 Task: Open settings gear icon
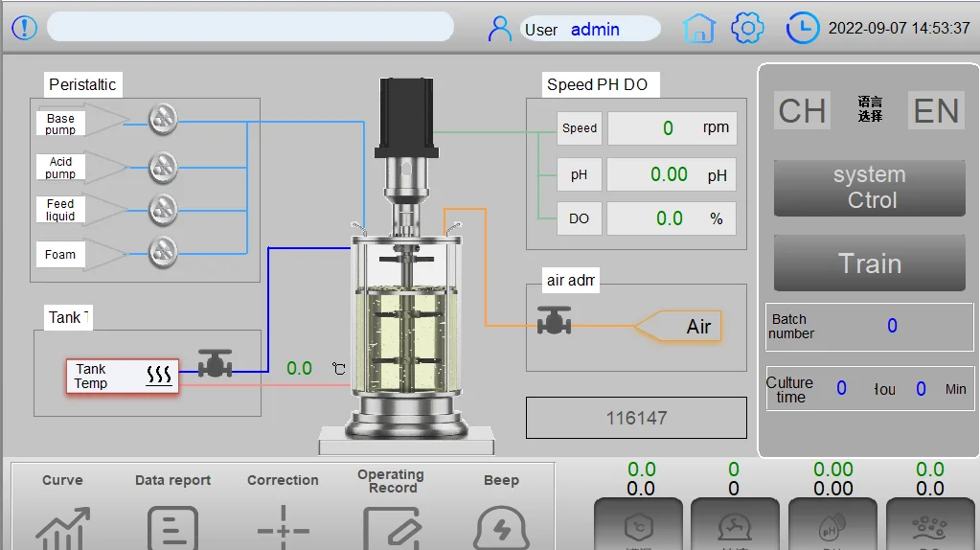(747, 29)
